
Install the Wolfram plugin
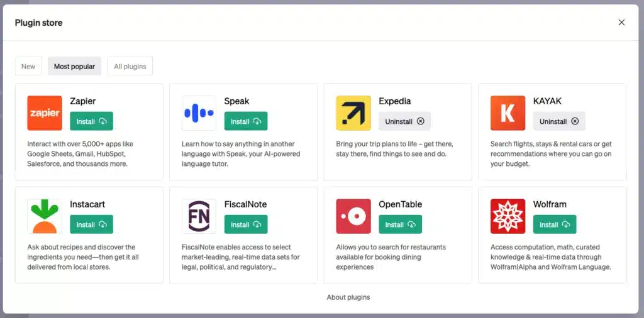(555, 224)
